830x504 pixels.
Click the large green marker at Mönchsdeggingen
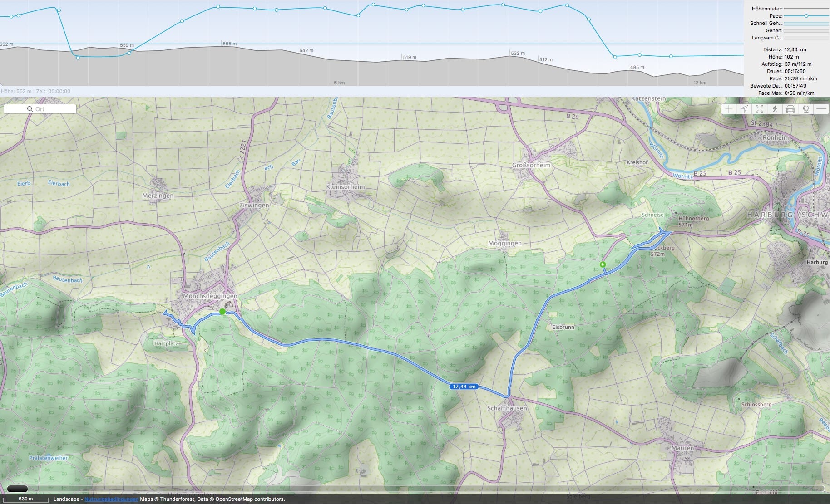click(222, 311)
